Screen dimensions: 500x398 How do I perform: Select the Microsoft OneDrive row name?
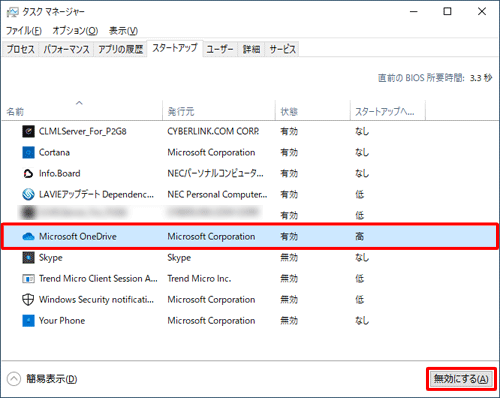pos(78,236)
